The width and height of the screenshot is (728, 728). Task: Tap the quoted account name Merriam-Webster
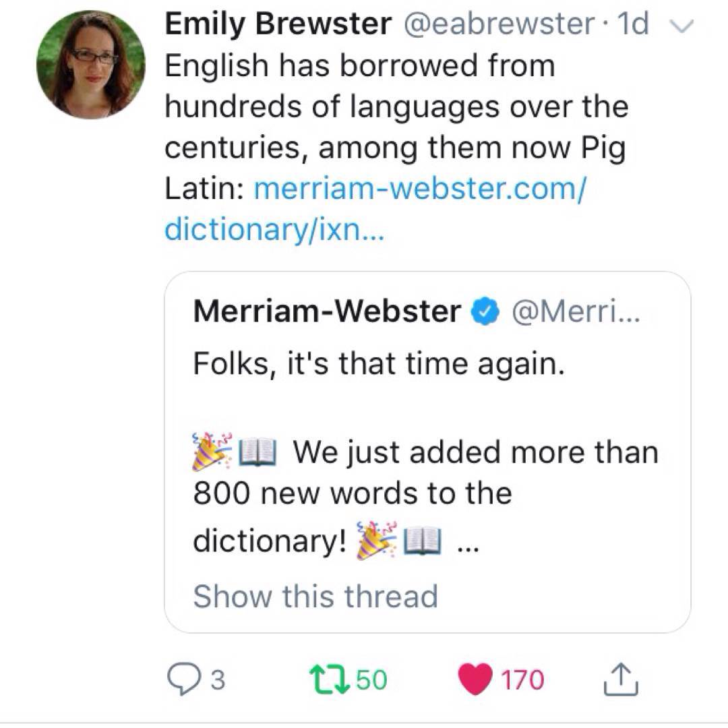pyautogui.click(x=327, y=311)
